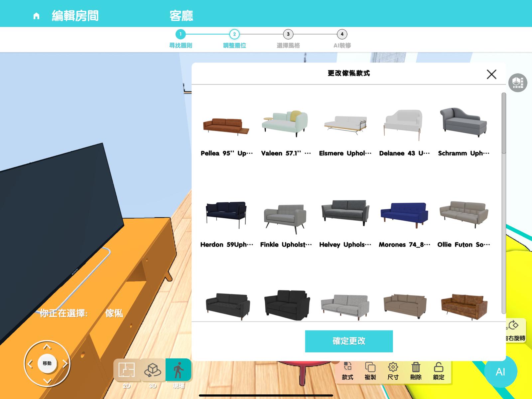Click the 鎖定 lock icon
This screenshot has width=532, height=399.
tap(439, 372)
